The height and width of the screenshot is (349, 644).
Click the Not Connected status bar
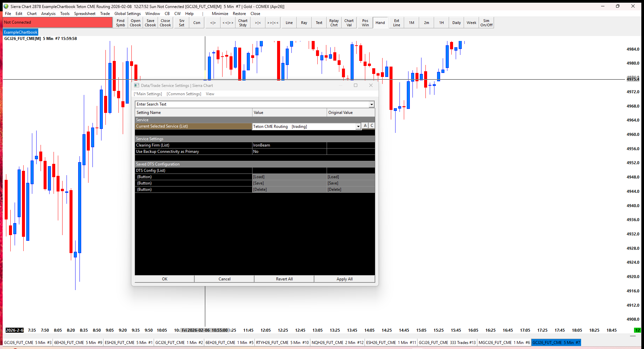[x=58, y=22]
